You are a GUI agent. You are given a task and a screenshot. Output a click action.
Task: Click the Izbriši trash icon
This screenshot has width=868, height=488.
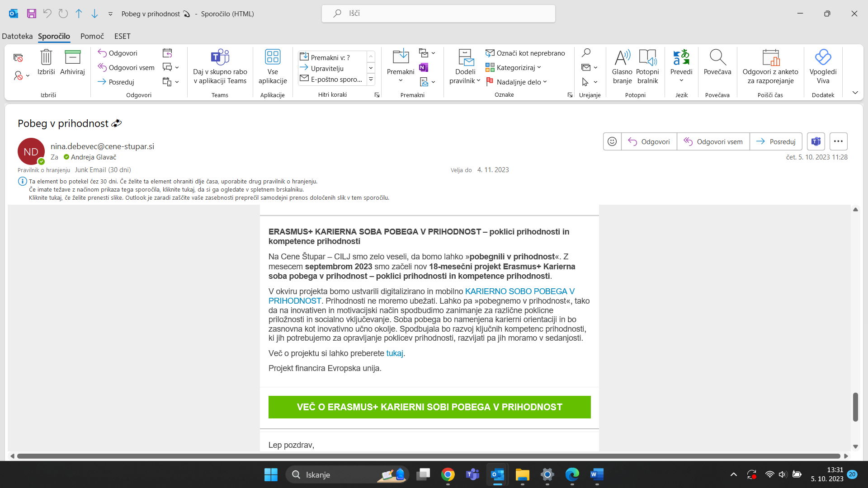46,58
